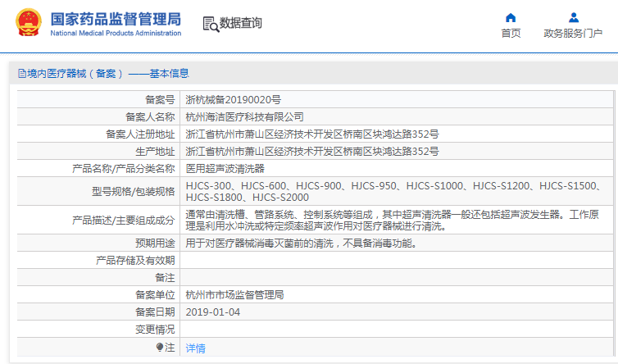
Task: Open the 数据查询 text label
Action: [x=241, y=24]
